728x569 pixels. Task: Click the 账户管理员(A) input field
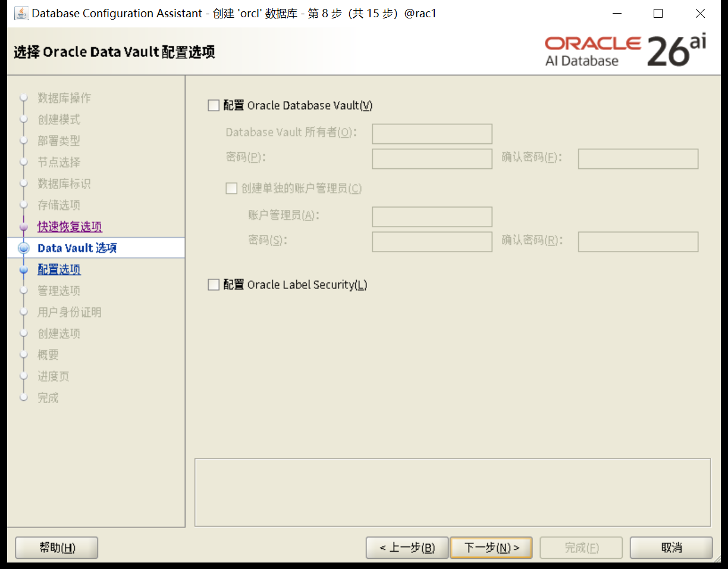tap(432, 216)
